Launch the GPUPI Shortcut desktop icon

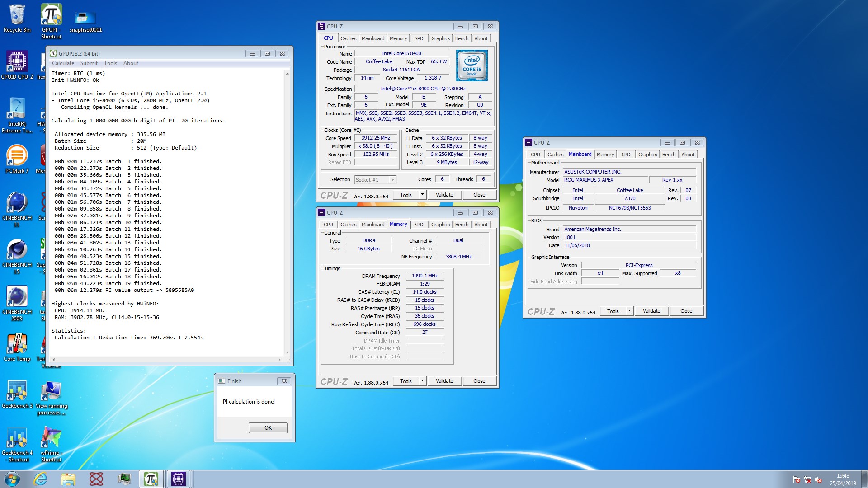click(51, 21)
